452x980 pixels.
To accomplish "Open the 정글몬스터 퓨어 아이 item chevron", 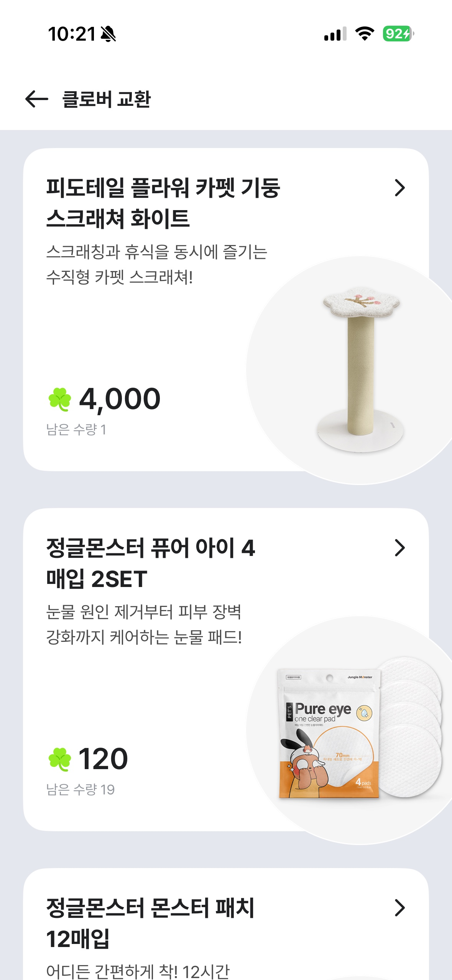I will (x=399, y=548).
